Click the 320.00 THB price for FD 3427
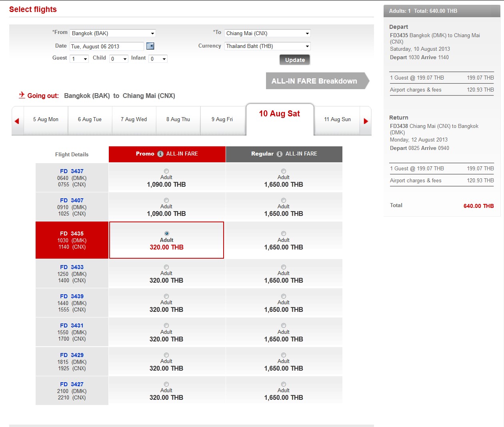 click(166, 398)
